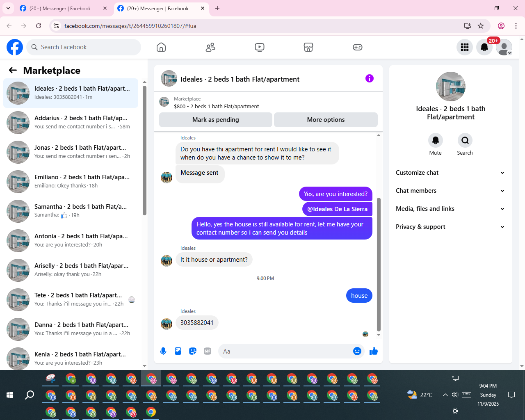Screen dimensions: 525x420
Task: Search in conversation using the magnifier icon
Action: point(465,140)
